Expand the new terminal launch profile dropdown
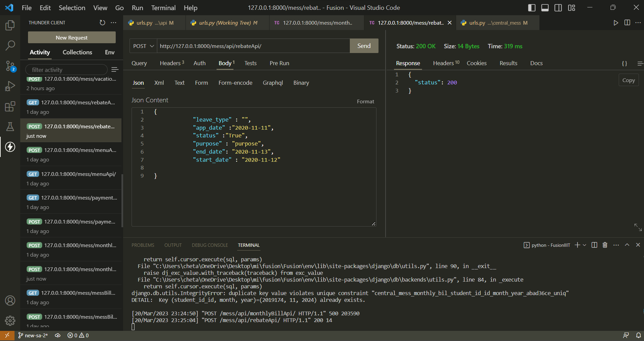 (x=585, y=245)
